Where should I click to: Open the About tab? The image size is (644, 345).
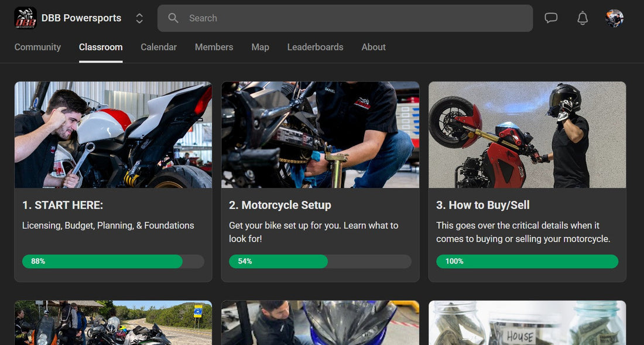pyautogui.click(x=374, y=47)
